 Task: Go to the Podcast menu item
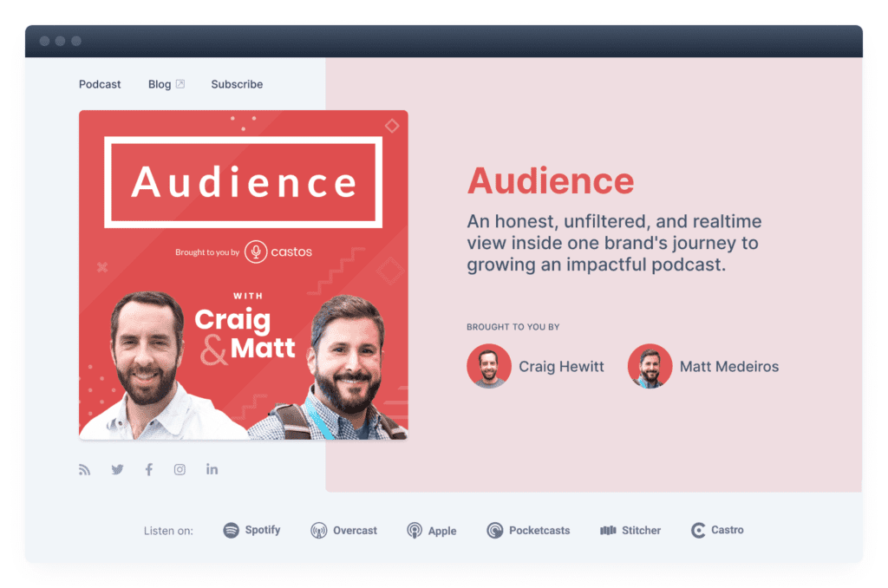click(100, 84)
